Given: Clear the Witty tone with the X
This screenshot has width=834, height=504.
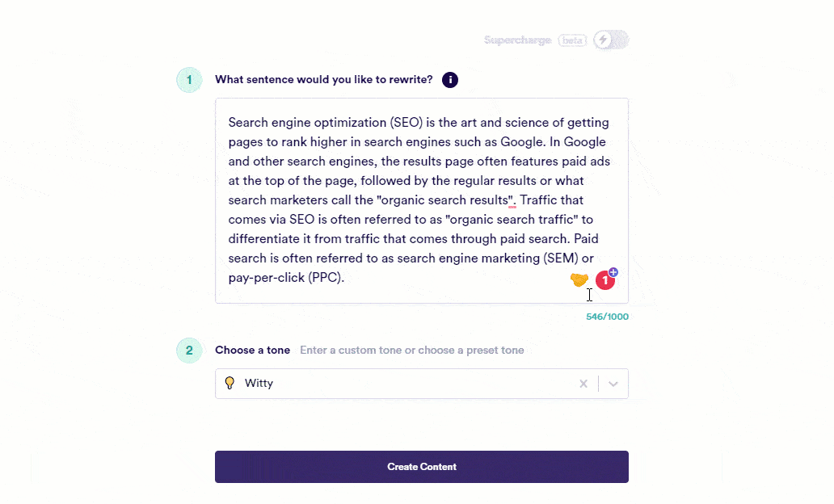Looking at the screenshot, I should click(583, 384).
